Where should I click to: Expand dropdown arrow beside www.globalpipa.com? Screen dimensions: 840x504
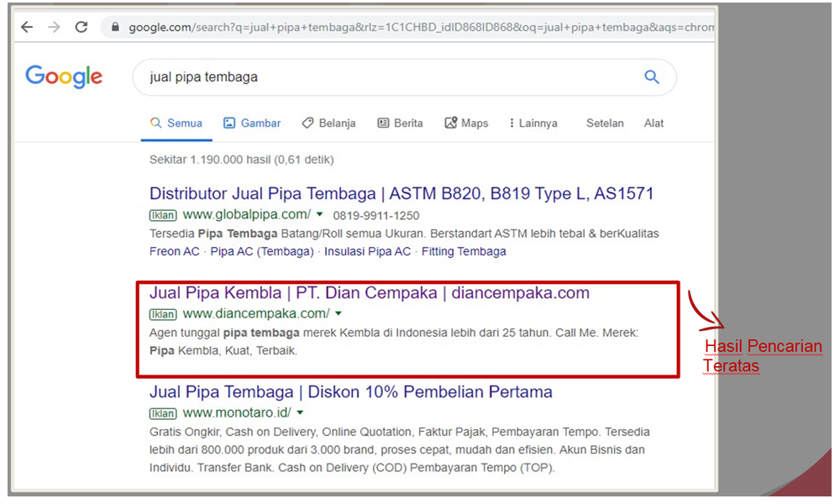(320, 214)
